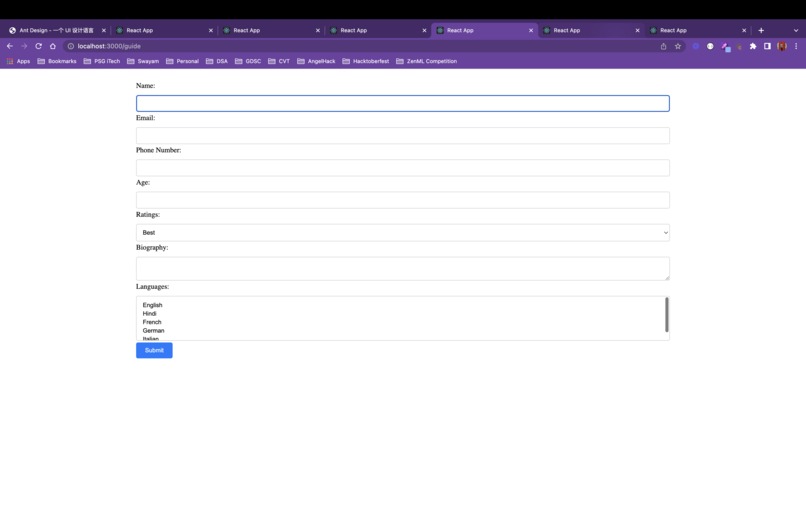
Task: Click the Languages list scrollbar
Action: [x=667, y=315]
